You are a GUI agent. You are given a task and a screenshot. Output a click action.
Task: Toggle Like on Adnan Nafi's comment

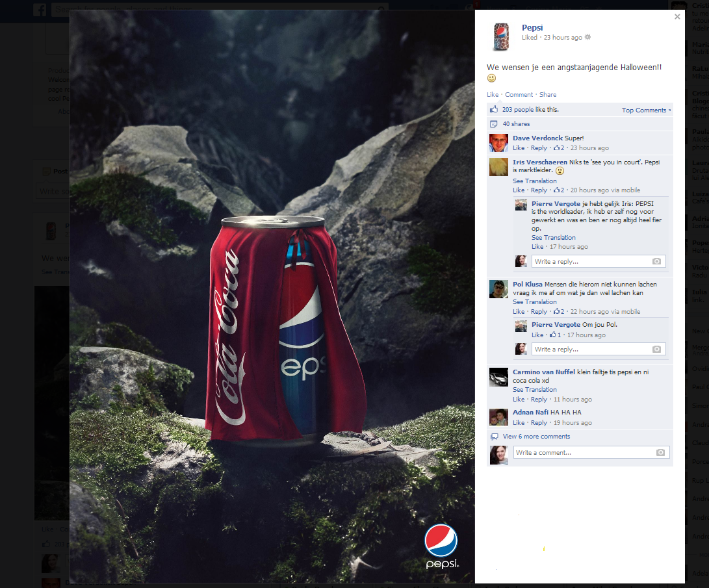click(518, 423)
